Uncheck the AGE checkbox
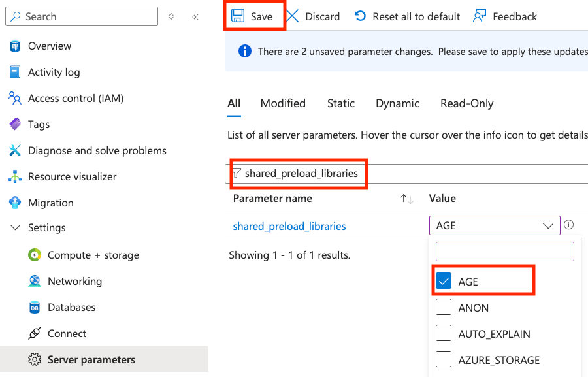The height and width of the screenshot is (377, 588). [x=444, y=281]
